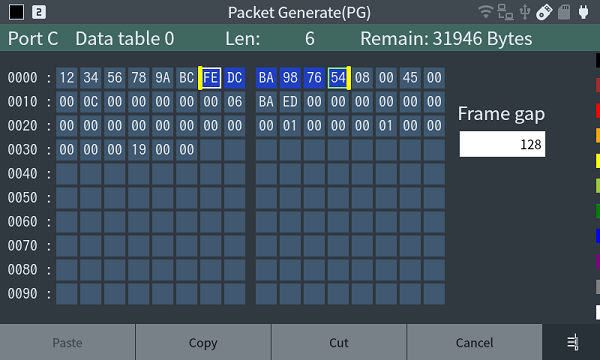This screenshot has width=600, height=360.
Task: Select the 19 byte cell in row 0030
Action: coord(139,150)
